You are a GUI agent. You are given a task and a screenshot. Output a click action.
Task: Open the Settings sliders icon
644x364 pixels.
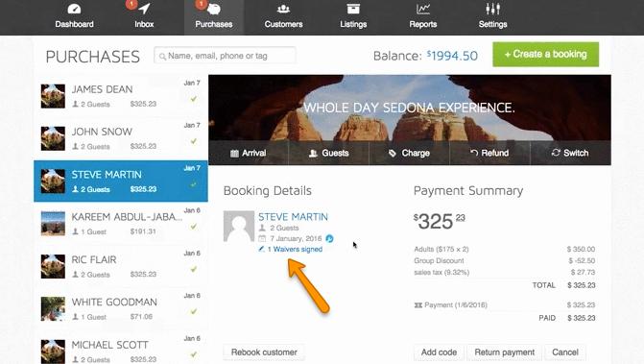[x=493, y=9]
